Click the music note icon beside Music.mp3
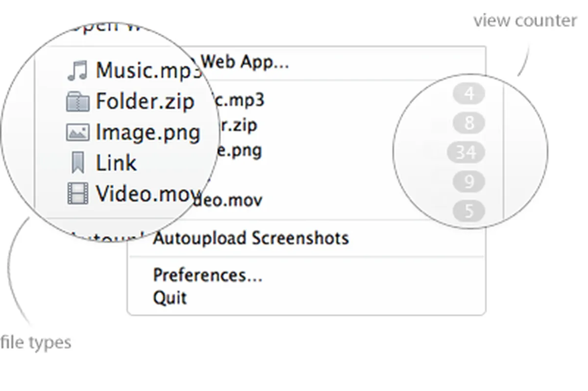The width and height of the screenshot is (588, 391). (x=77, y=70)
